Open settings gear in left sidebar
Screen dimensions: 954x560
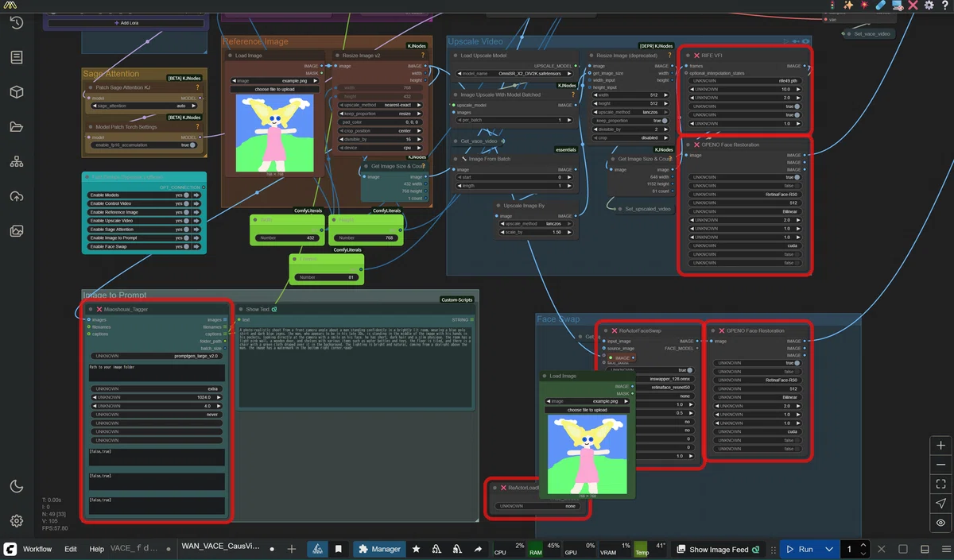click(16, 521)
